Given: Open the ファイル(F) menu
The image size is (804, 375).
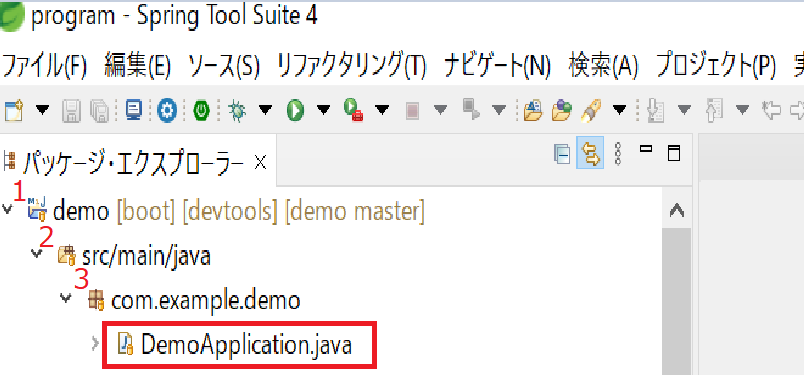Looking at the screenshot, I should coord(45,66).
